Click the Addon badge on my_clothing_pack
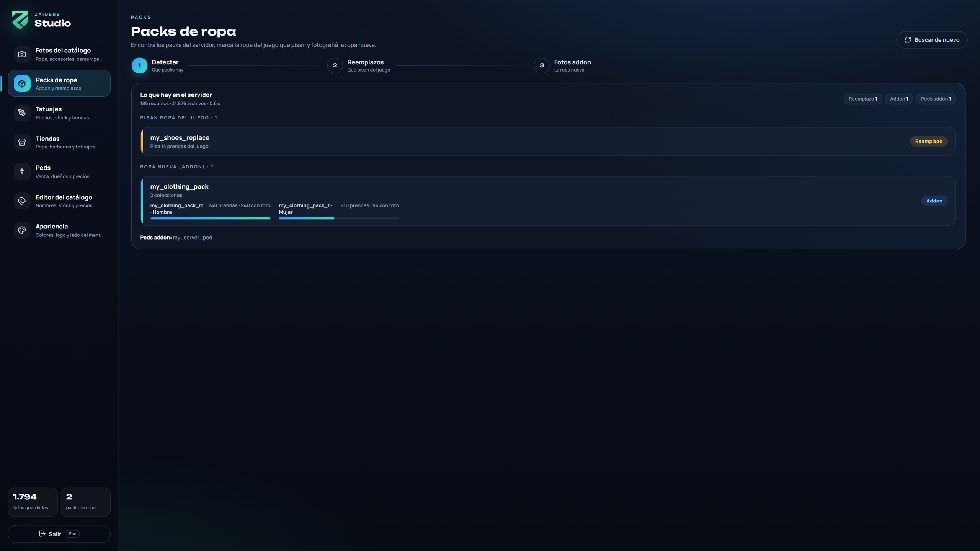 934,201
